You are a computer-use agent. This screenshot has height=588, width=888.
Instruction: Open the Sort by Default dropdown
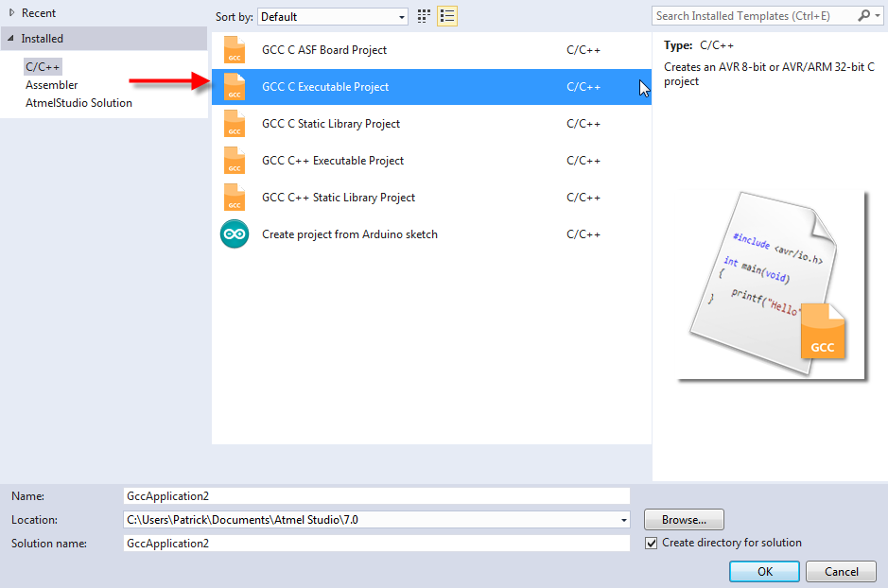[333, 16]
